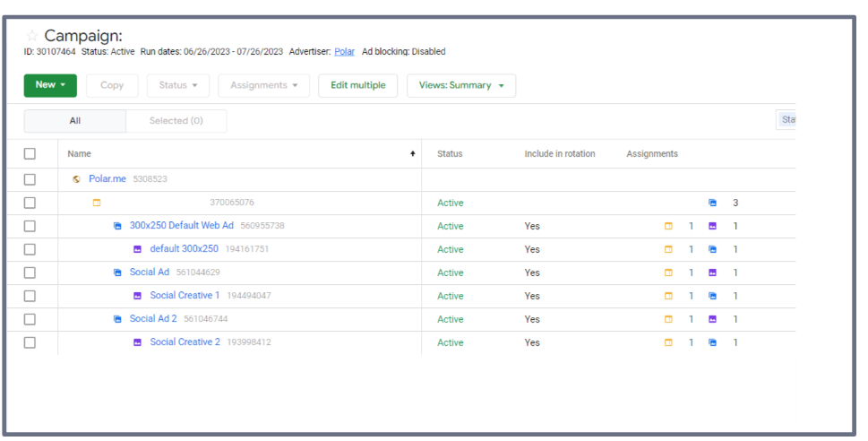Click the ad icon before Social Ad 2
Screen dimensions: 868x441
(x=117, y=319)
